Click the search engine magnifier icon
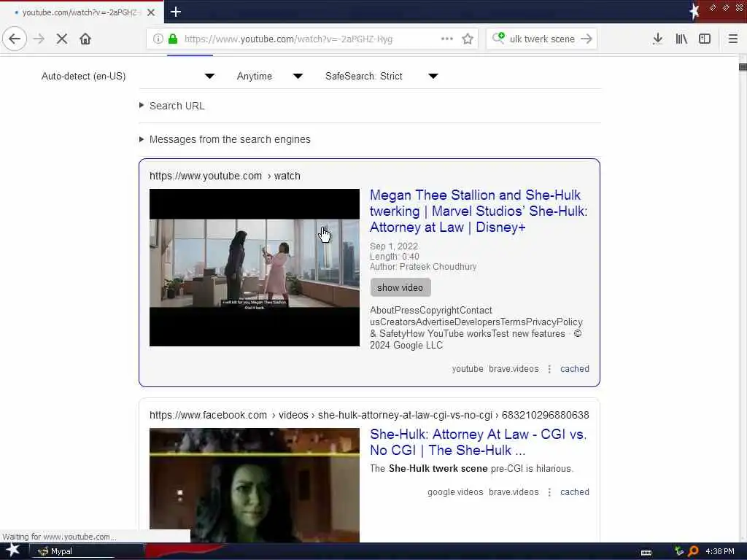Screen dimensions: 747x560 coord(498,38)
